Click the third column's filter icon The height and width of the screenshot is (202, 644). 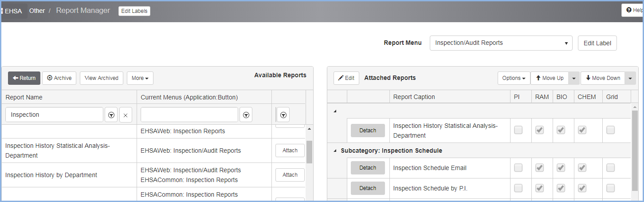(283, 115)
